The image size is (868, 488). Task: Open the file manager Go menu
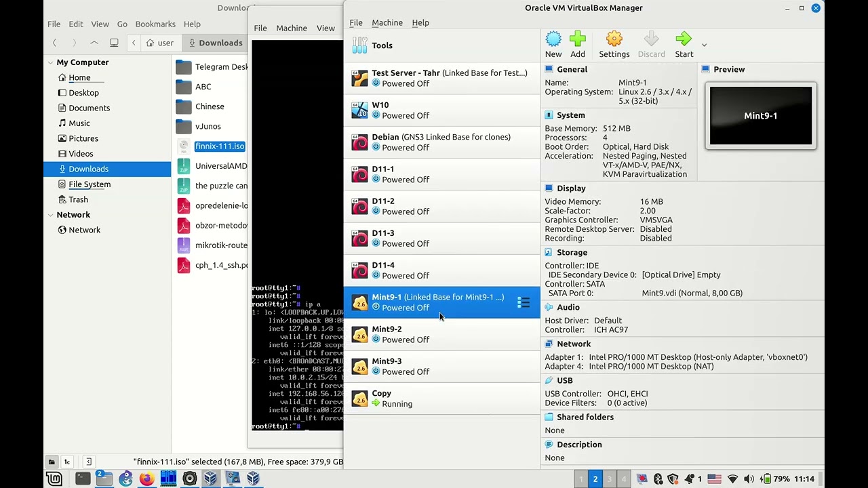[x=122, y=24]
